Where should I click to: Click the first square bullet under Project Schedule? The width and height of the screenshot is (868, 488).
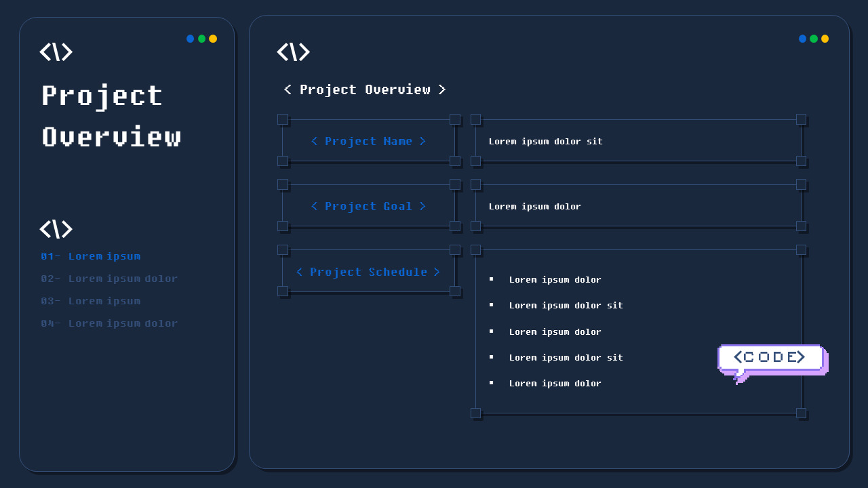[x=491, y=279]
